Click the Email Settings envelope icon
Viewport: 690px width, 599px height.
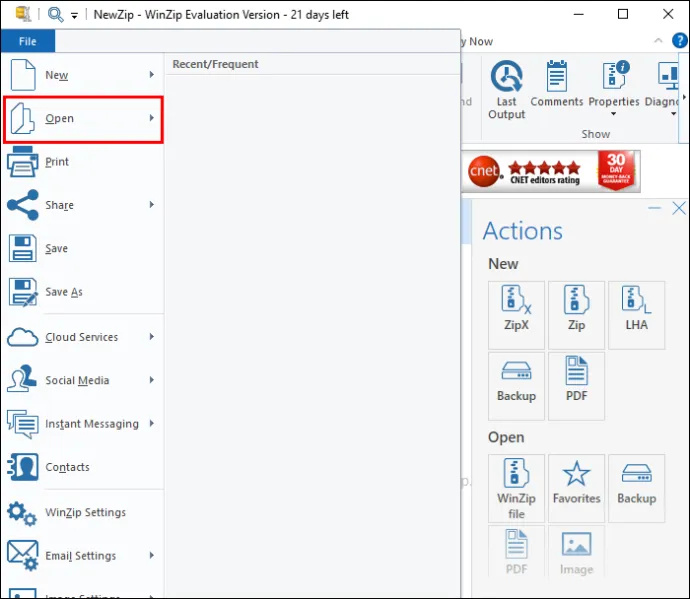pos(23,555)
